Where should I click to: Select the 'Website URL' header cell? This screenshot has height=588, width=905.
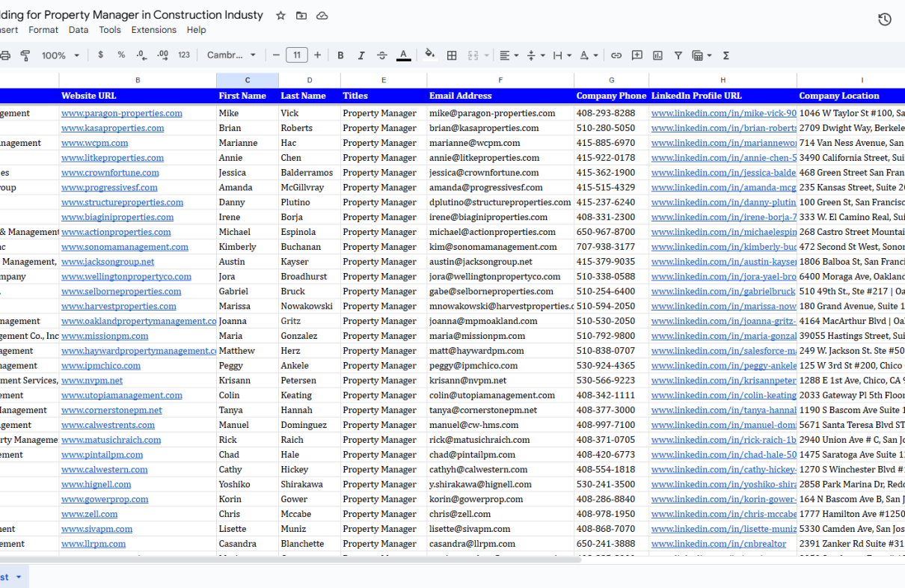click(x=138, y=96)
